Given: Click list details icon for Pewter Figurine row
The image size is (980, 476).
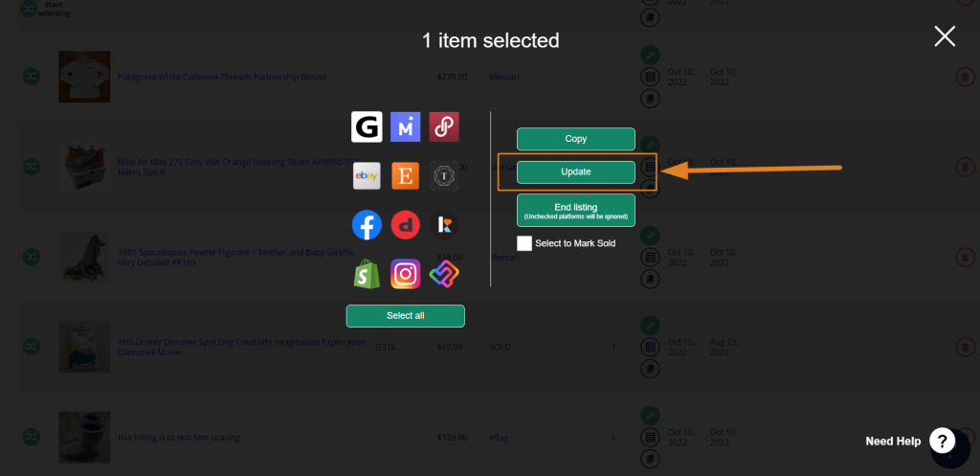Looking at the screenshot, I should click(650, 257).
